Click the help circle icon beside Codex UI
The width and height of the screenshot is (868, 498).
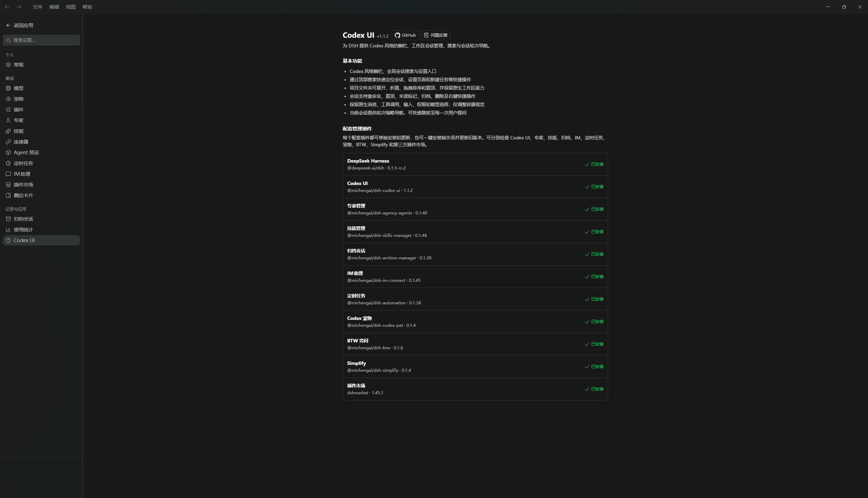point(8,240)
